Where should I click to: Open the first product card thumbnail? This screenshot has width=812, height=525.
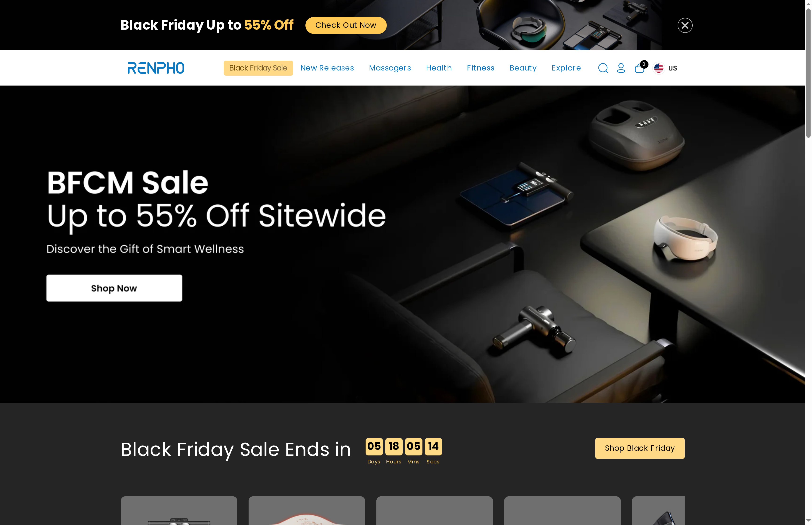pyautogui.click(x=179, y=510)
